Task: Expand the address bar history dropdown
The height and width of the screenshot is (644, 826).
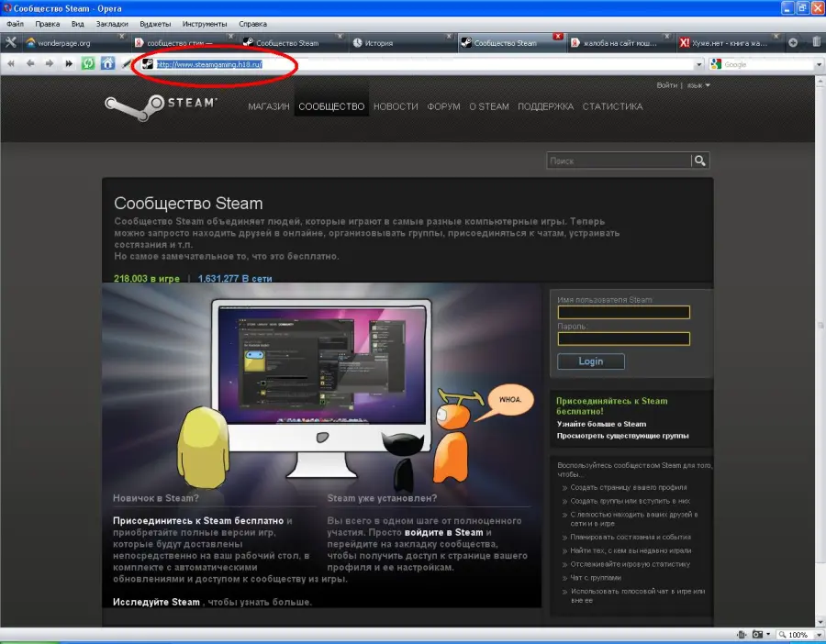Action: point(699,65)
